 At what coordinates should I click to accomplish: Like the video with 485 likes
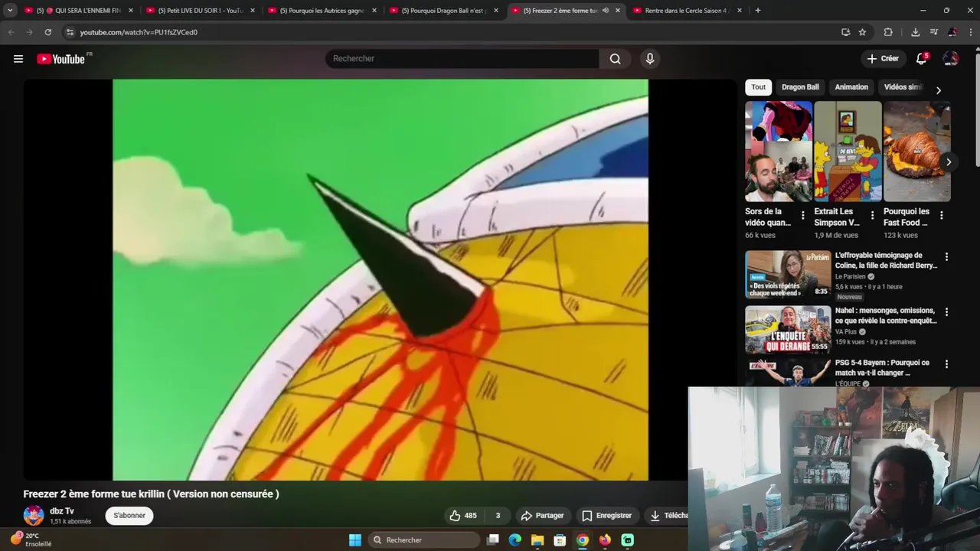pos(463,516)
